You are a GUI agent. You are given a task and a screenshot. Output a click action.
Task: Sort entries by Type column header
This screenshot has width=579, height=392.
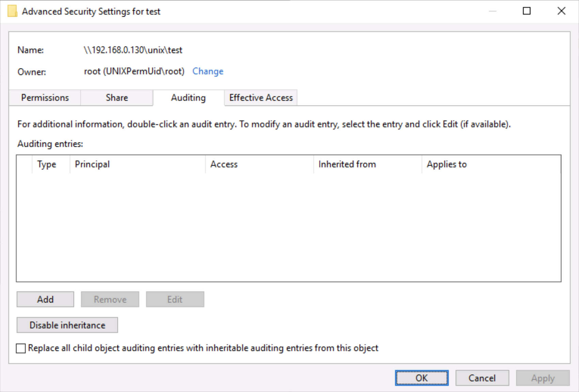pyautogui.click(x=47, y=164)
